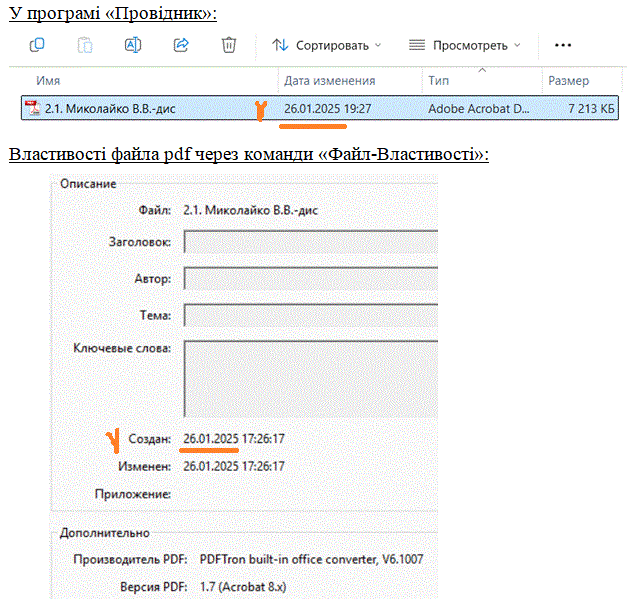Click into the Заголовок text field
The image size is (627, 601).
click(311, 242)
